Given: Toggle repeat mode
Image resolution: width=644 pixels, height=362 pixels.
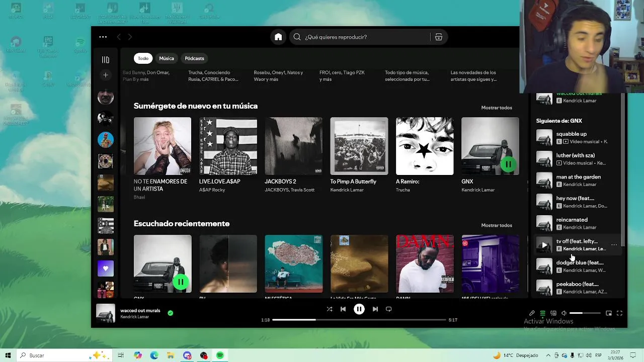Looking at the screenshot, I should click(x=388, y=309).
